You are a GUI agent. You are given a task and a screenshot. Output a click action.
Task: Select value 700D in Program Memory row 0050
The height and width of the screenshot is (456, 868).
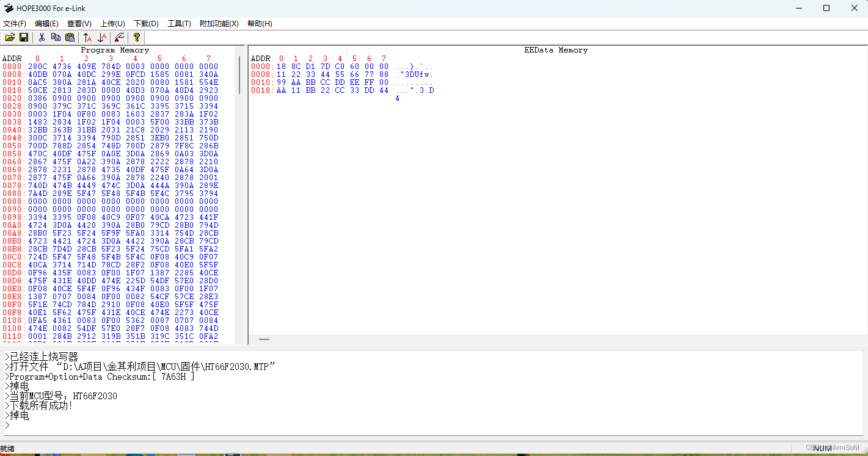pos(37,146)
